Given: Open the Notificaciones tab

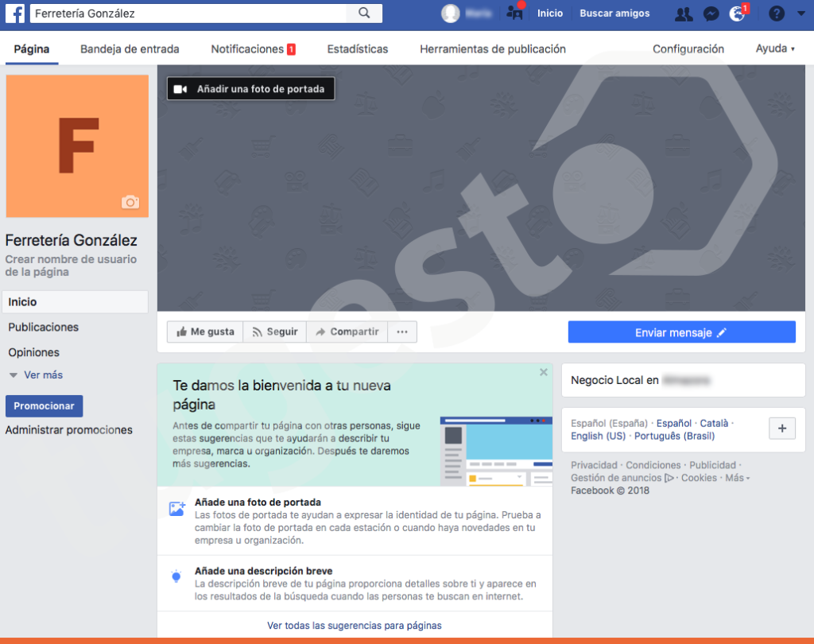Looking at the screenshot, I should point(253,48).
